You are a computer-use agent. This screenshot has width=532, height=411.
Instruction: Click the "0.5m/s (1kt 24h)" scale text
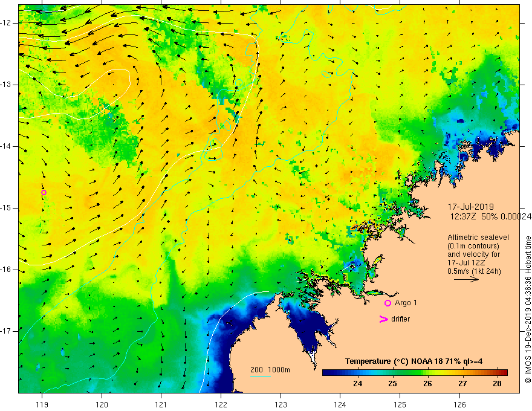point(474,271)
